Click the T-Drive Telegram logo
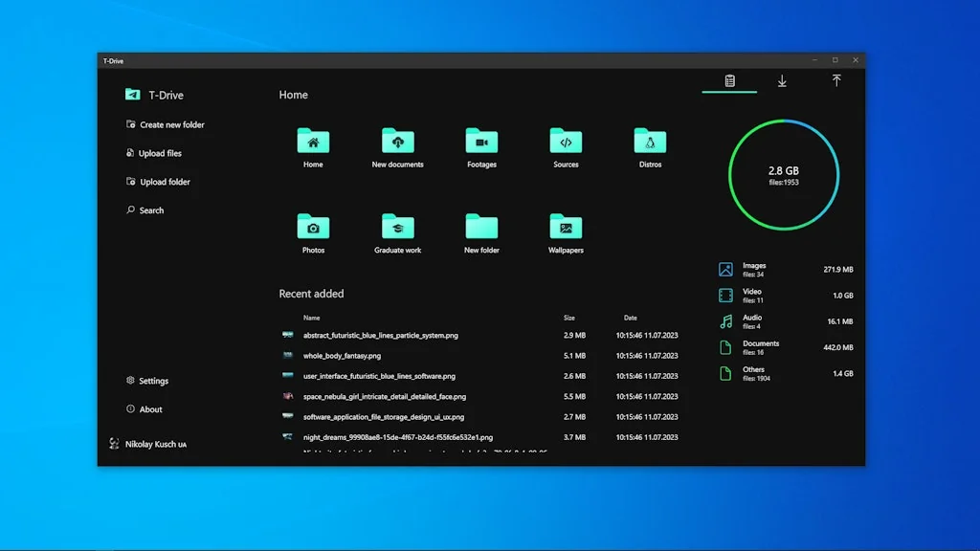 (131, 95)
